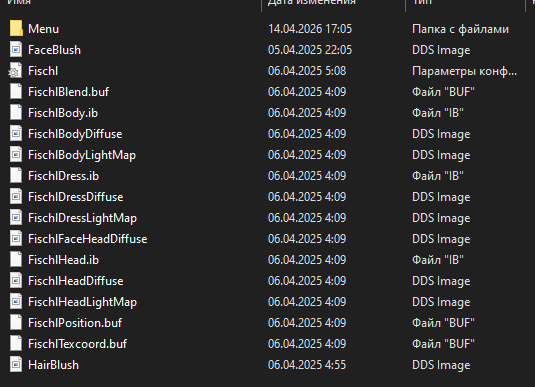The height and width of the screenshot is (387, 535).
Task: Click the FischlTexcoord.buf file icon
Action: tap(16, 344)
